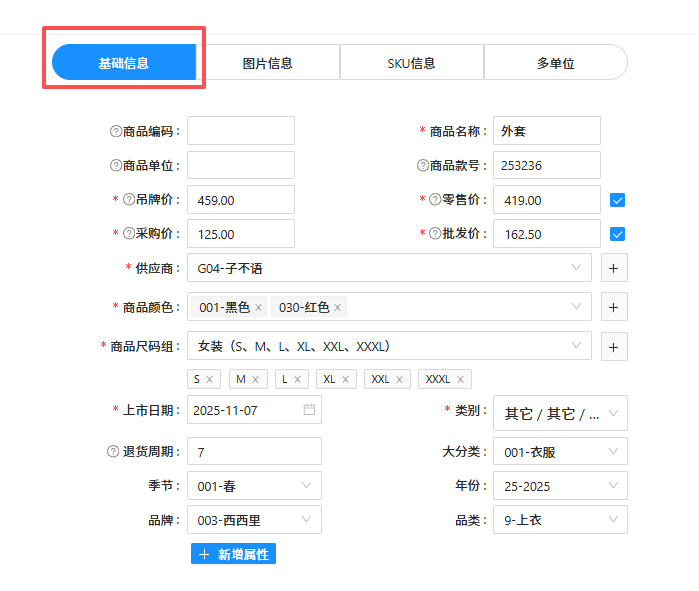Click the 零售价 field showing 419.00
Viewport: 699px width, 591px height.
547,200
